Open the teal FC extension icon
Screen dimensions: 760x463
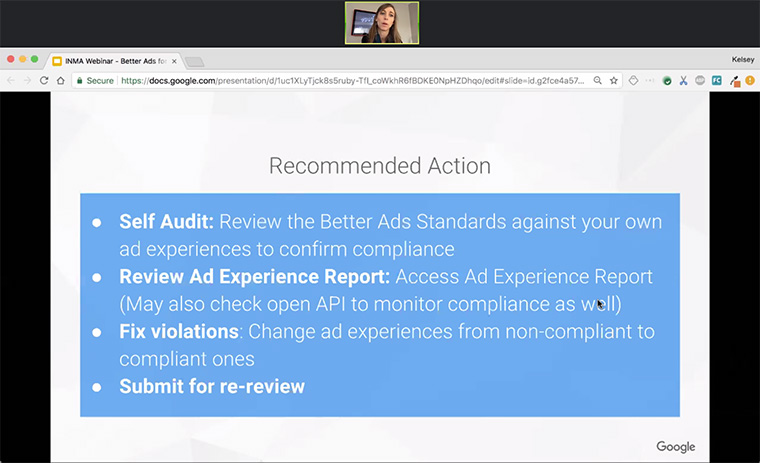[x=717, y=80]
